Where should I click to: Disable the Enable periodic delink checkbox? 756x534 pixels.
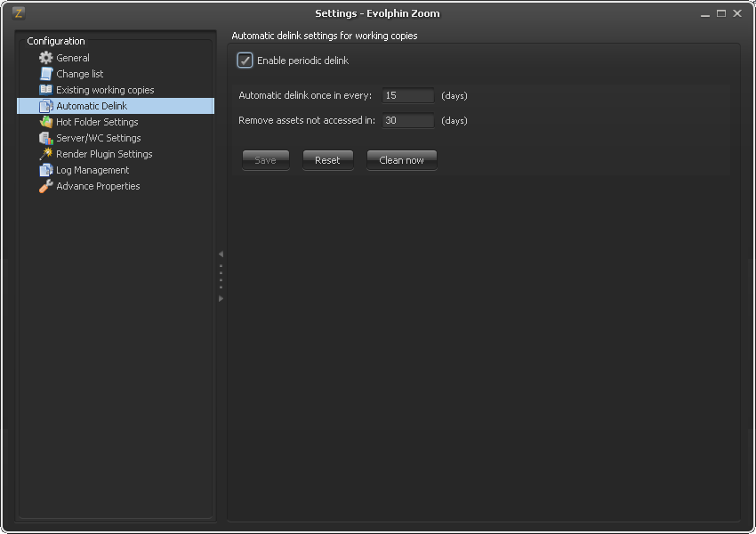[245, 61]
